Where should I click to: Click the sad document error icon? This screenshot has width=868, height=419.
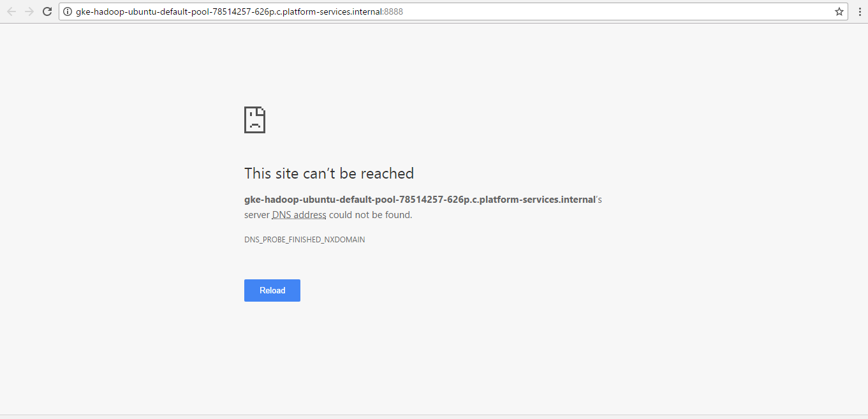pyautogui.click(x=254, y=120)
